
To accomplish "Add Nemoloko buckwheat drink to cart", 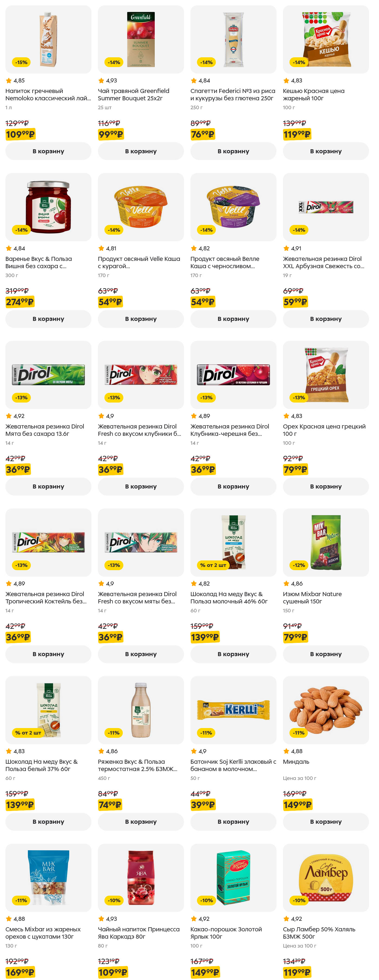I will tap(48, 151).
